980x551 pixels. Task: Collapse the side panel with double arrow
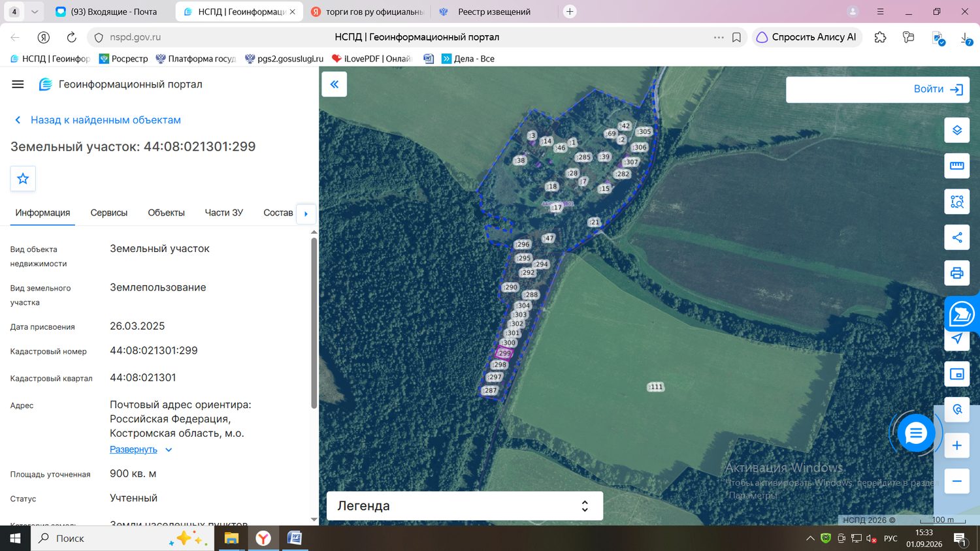(334, 84)
